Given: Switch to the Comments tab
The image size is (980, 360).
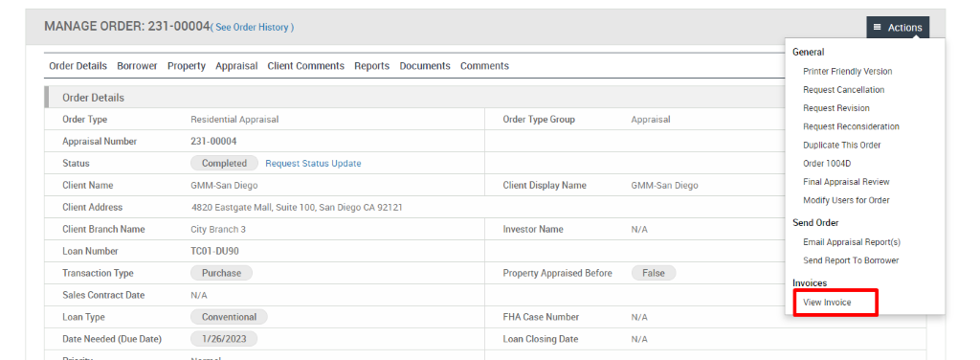Looking at the screenshot, I should 484,66.
